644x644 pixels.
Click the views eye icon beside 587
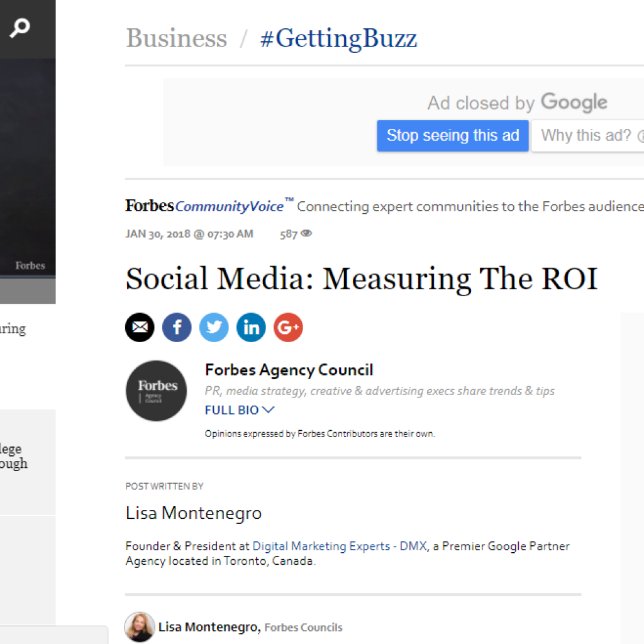tap(306, 233)
